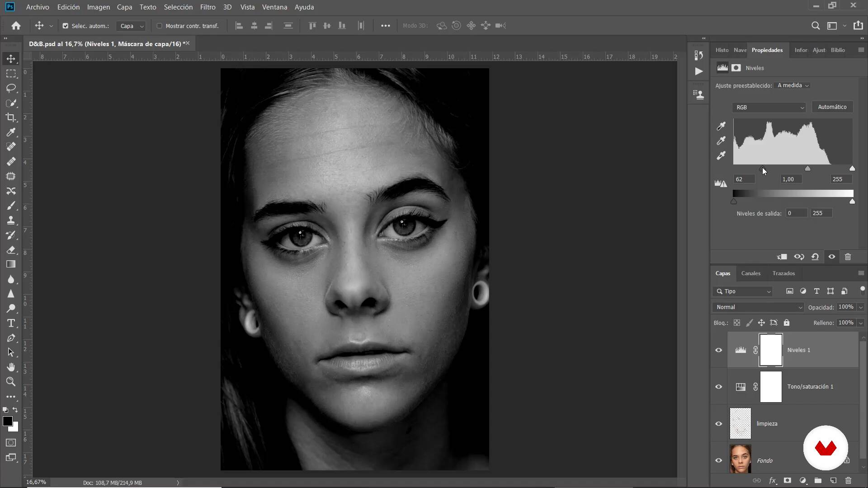Select the Niveles 1 layer mask thumbnail
The width and height of the screenshot is (868, 488).
click(x=771, y=350)
